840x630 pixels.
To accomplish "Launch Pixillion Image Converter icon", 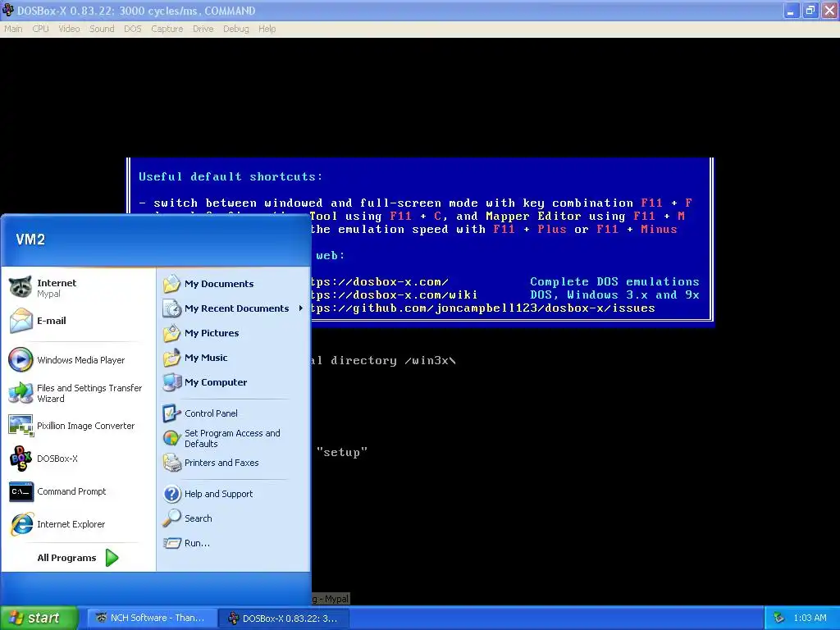I will coord(21,426).
